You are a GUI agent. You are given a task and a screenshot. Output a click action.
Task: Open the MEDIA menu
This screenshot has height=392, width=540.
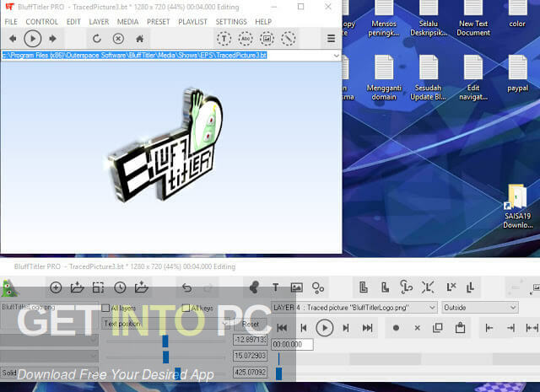(127, 22)
